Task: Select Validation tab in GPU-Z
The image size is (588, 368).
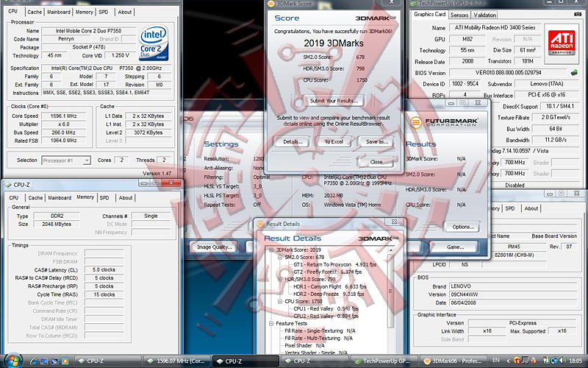Action: (484, 15)
